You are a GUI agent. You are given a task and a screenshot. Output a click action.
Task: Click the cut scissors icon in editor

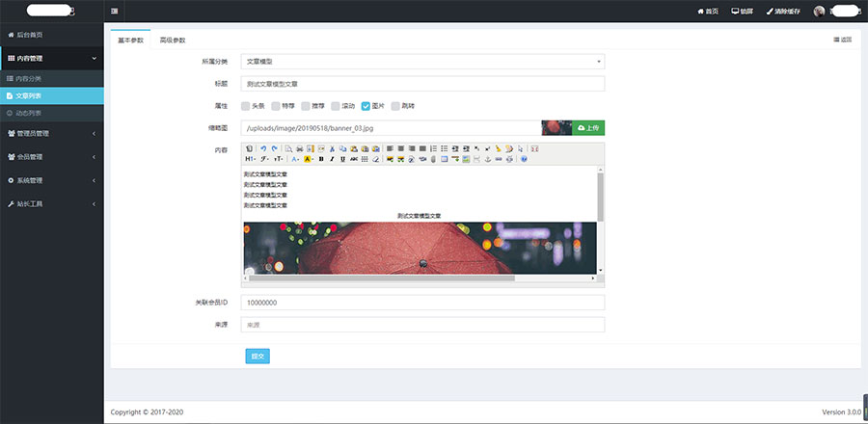pos(332,148)
